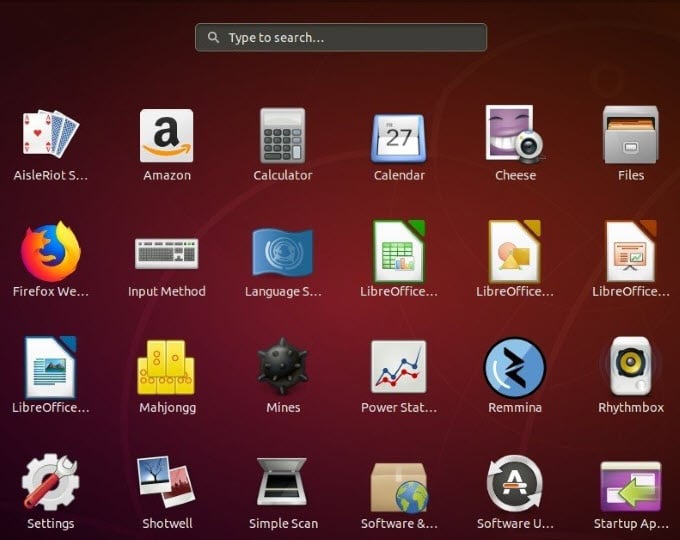The width and height of the screenshot is (680, 540).
Task: Open Rhythmbox music player
Action: coord(631,367)
